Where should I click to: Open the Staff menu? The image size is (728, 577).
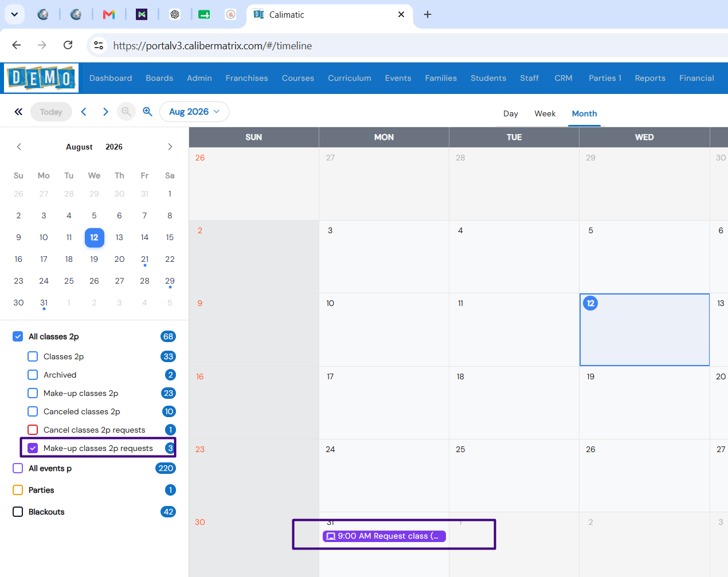(x=529, y=78)
